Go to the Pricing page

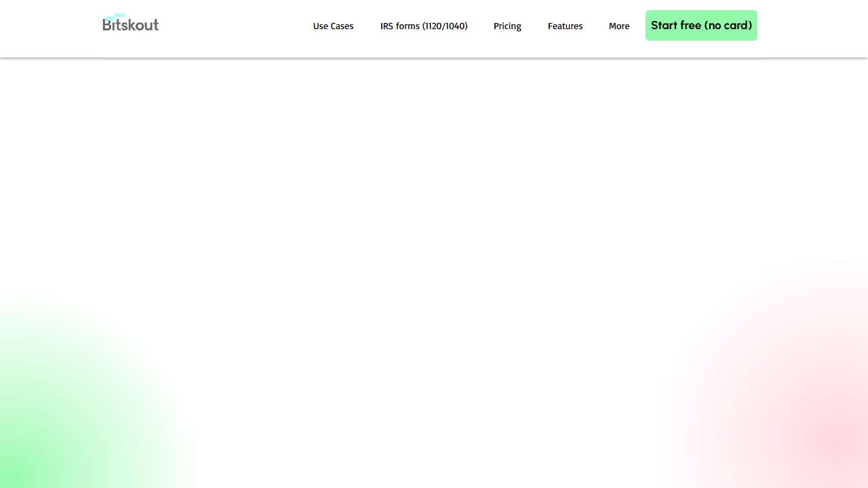pos(507,26)
